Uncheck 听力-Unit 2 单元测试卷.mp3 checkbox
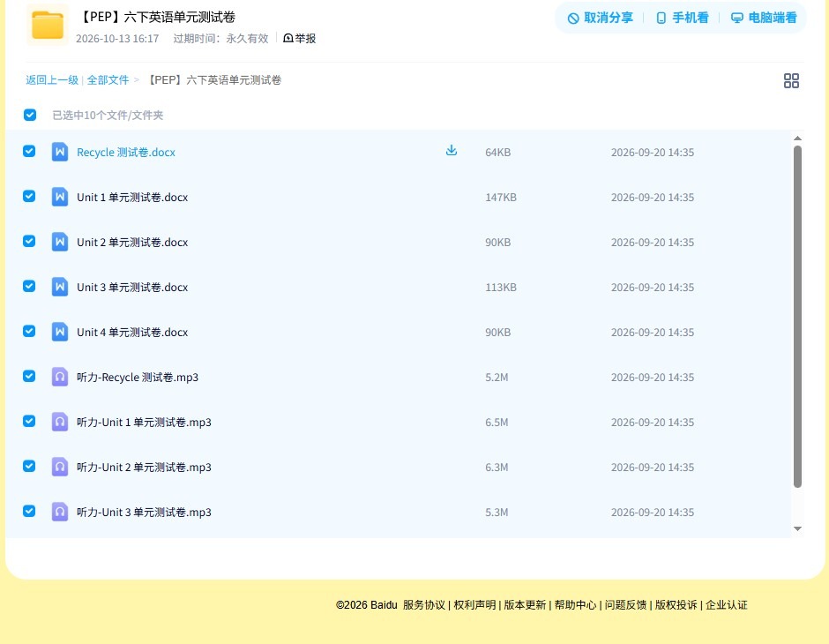 tap(29, 466)
